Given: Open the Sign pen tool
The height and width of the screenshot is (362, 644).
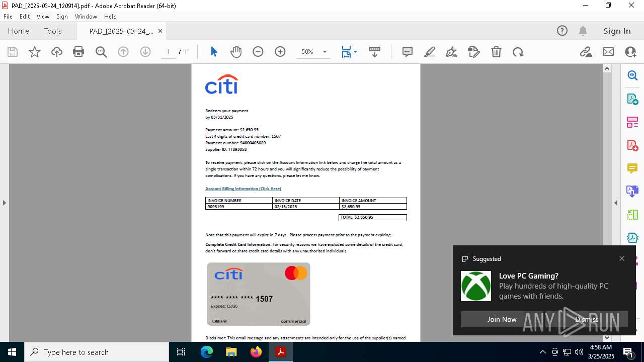Looking at the screenshot, I should 452,52.
